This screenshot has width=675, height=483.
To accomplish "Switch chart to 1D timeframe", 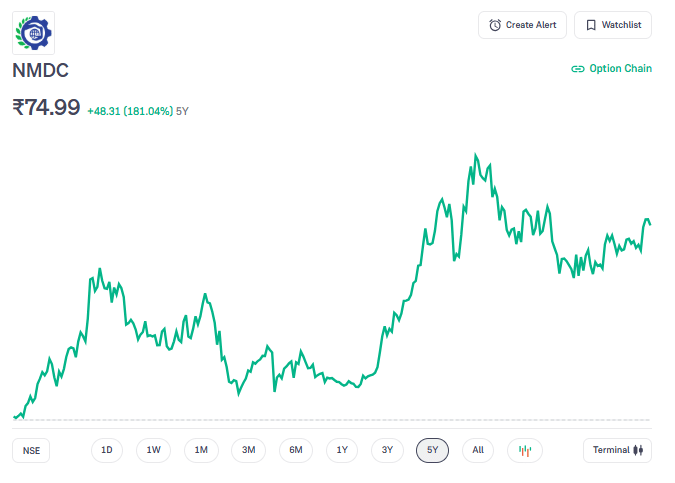I will [107, 450].
